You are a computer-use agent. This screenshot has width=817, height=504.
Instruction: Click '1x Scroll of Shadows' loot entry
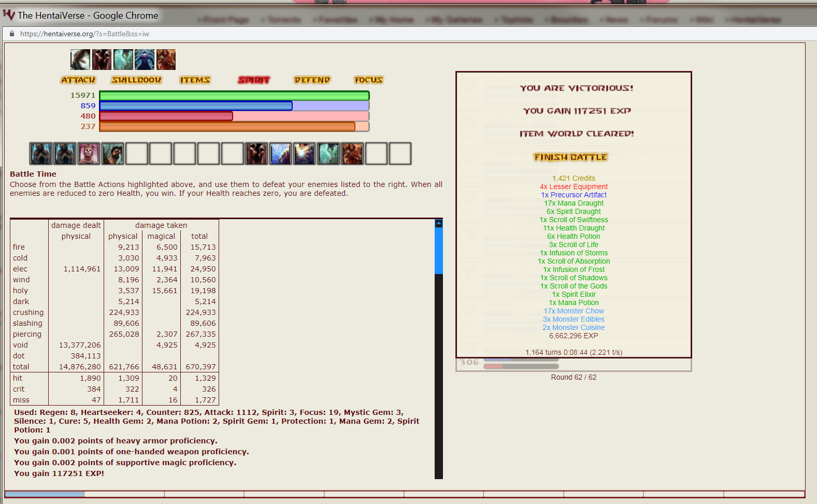click(x=574, y=278)
